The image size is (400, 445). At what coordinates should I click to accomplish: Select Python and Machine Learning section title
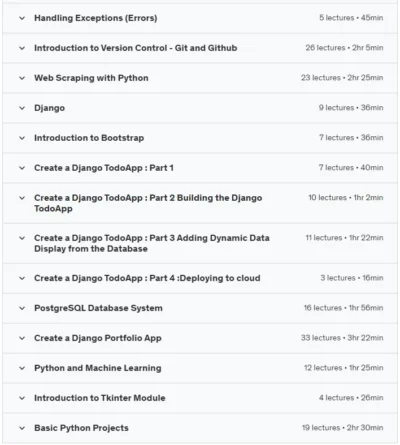pyautogui.click(x=98, y=368)
